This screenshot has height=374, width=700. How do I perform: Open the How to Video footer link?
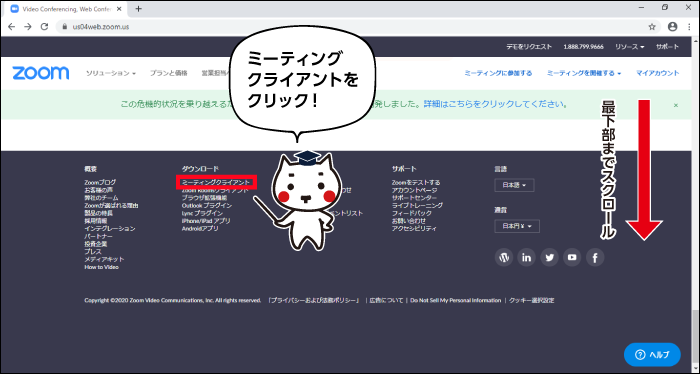point(101,267)
